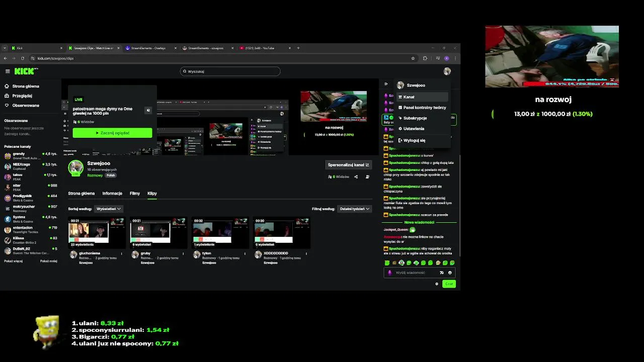Switch to Strona główna channel tab

click(81, 194)
